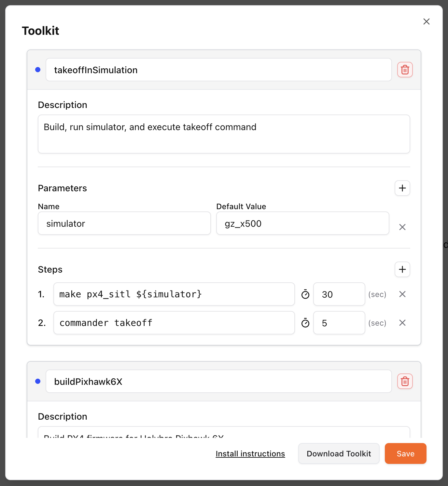Edit the make px4_sitl command field

pos(174,294)
